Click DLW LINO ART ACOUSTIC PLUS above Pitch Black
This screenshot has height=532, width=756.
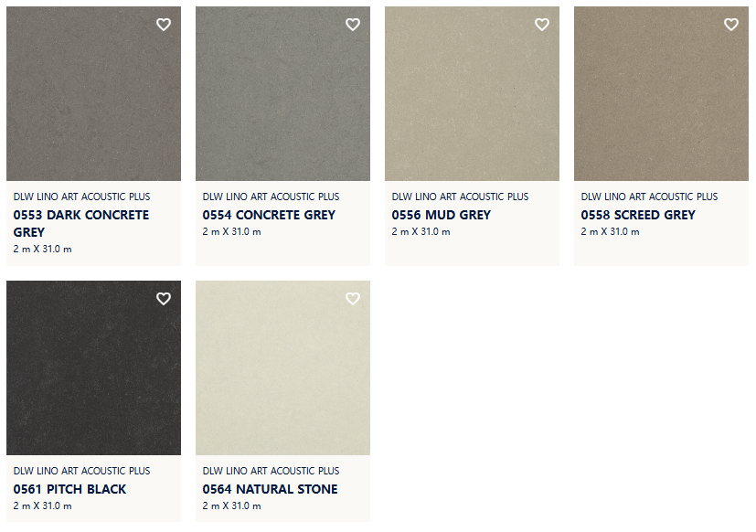(x=81, y=471)
